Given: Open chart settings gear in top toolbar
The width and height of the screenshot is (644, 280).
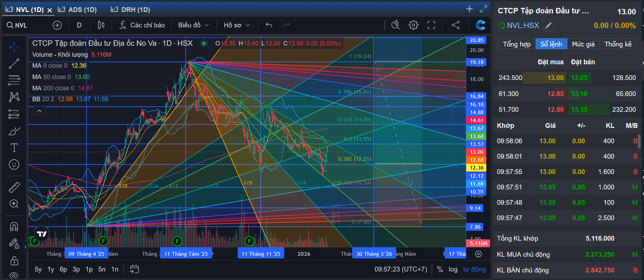Looking at the screenshot, I should (x=413, y=25).
